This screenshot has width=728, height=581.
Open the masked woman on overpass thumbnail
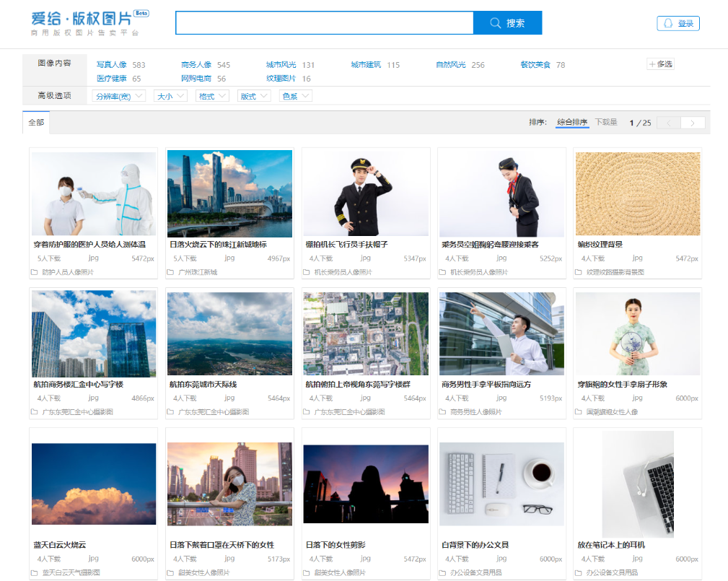230,484
